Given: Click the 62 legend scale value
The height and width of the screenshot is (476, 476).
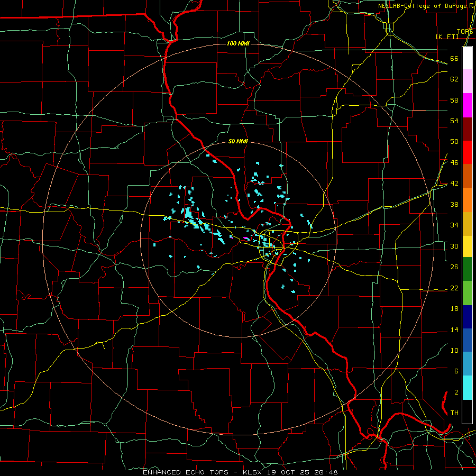Looking at the screenshot, I should [x=454, y=79].
